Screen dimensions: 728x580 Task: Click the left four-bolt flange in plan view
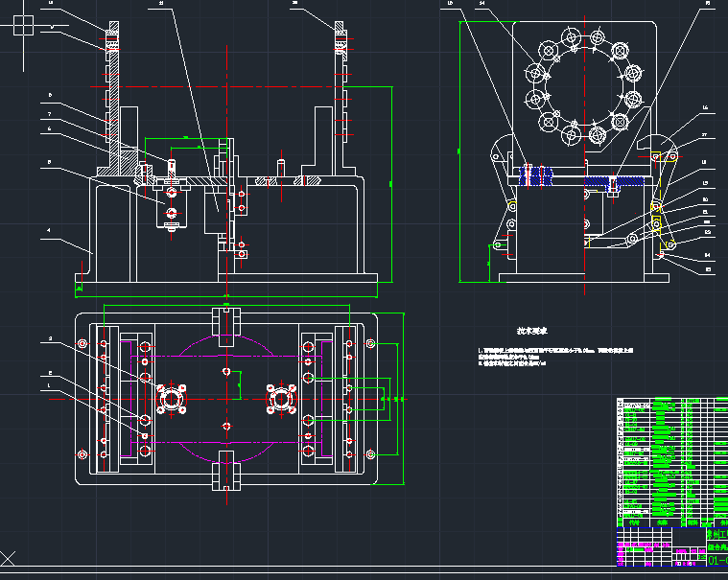pos(172,399)
